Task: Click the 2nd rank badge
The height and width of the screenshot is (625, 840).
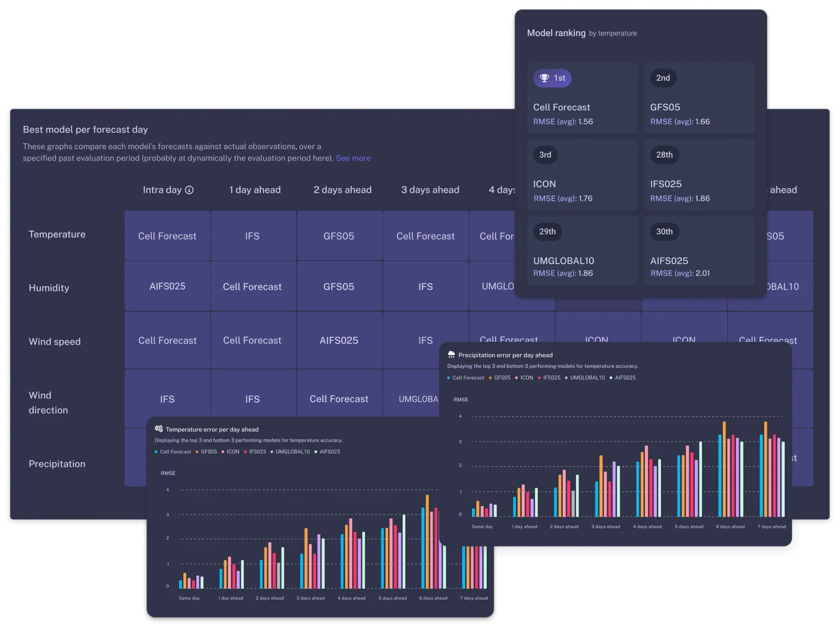Action: pyautogui.click(x=663, y=78)
